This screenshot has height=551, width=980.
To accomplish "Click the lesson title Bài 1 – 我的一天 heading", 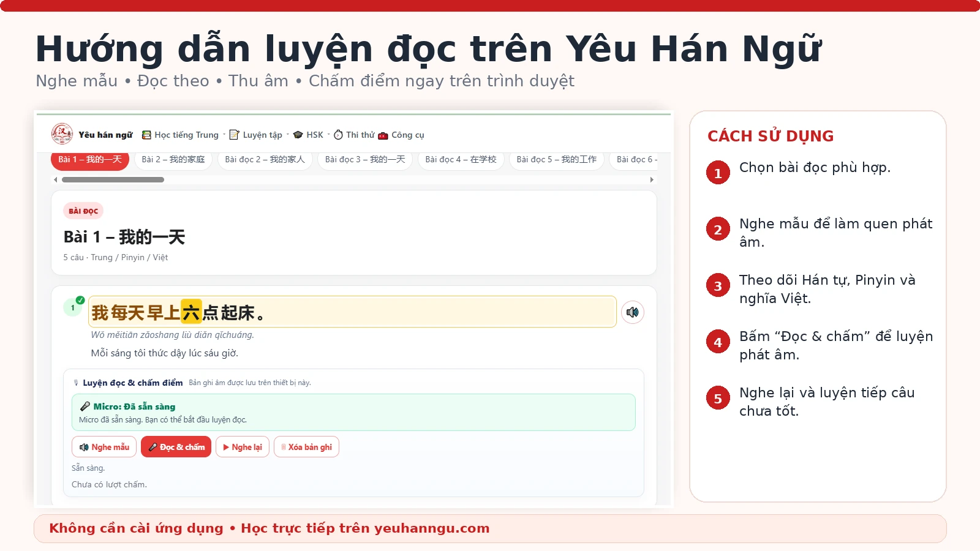I will coord(124,237).
